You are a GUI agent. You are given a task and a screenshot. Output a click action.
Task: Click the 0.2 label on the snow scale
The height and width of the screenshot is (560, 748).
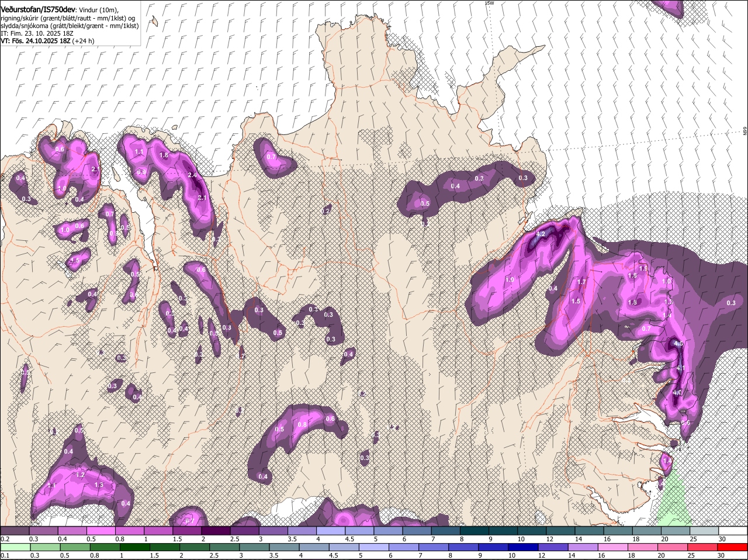5,539
